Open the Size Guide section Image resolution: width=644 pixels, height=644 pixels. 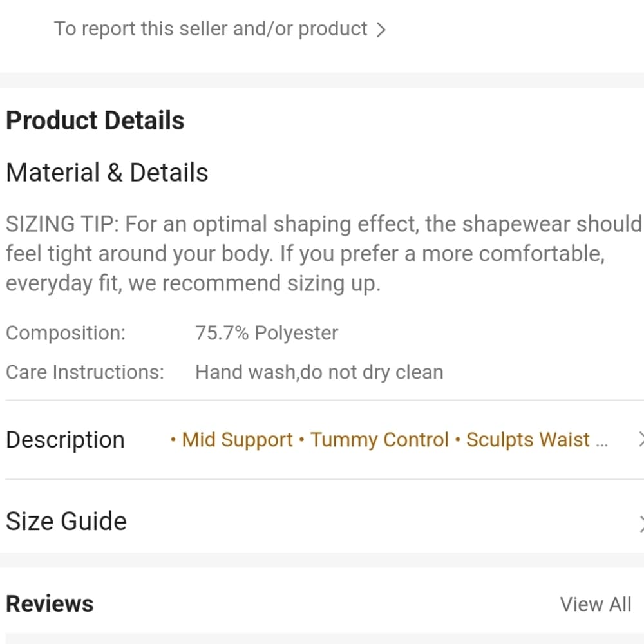pos(322,521)
